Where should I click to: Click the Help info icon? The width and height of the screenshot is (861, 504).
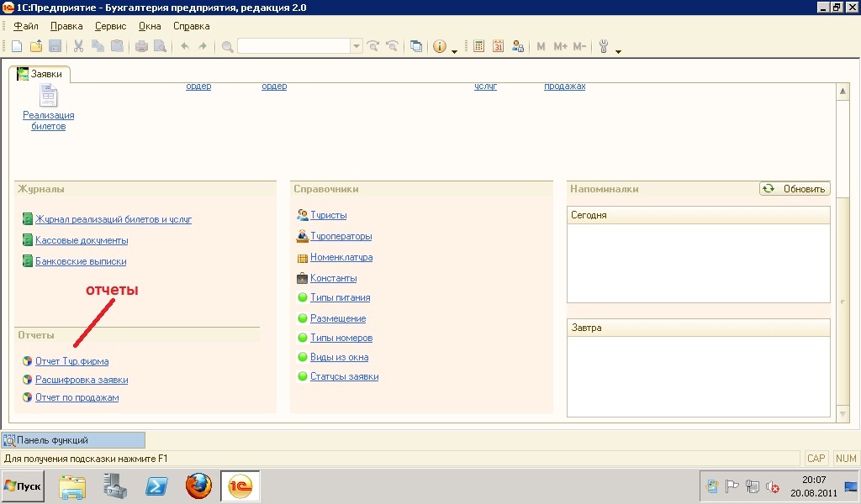click(x=439, y=46)
